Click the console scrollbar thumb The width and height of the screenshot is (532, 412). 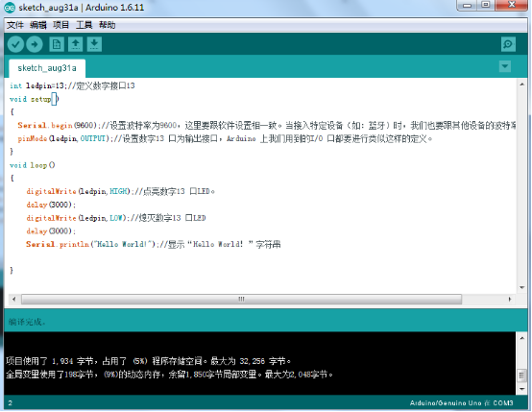tap(521, 376)
